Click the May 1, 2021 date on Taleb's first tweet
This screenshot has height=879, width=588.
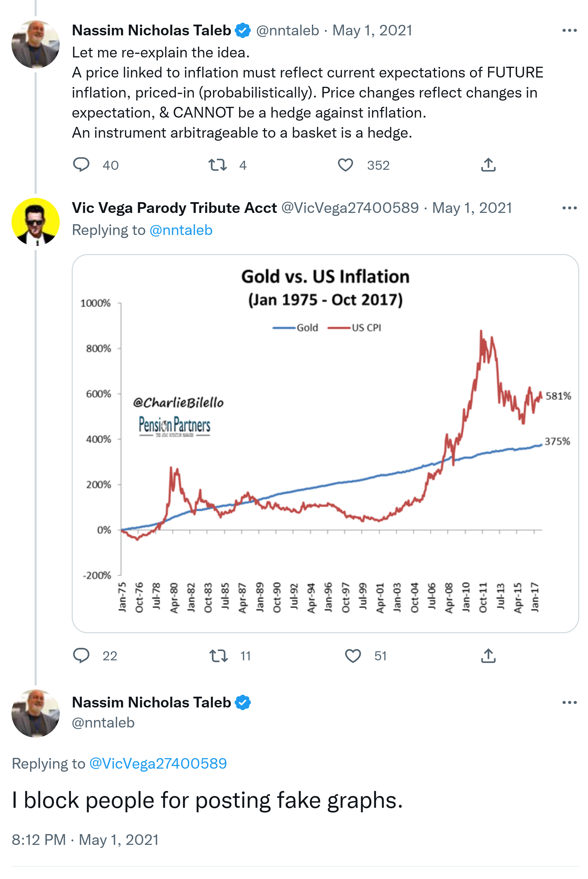(372, 30)
